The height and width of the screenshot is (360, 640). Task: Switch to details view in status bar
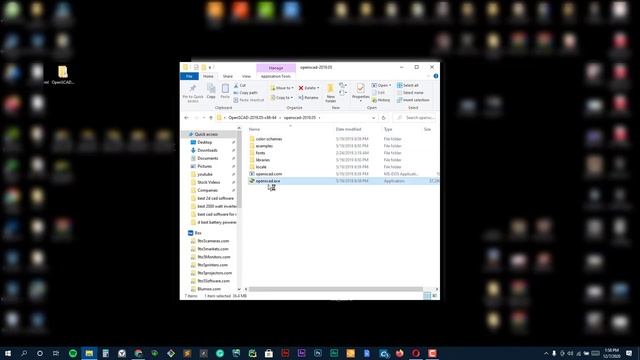pyautogui.click(x=427, y=296)
